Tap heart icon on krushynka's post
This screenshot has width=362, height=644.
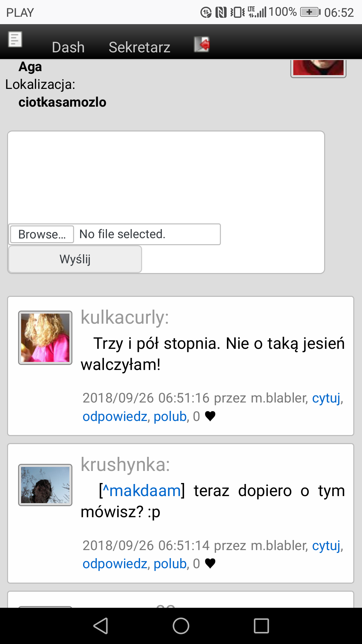pyautogui.click(x=210, y=563)
